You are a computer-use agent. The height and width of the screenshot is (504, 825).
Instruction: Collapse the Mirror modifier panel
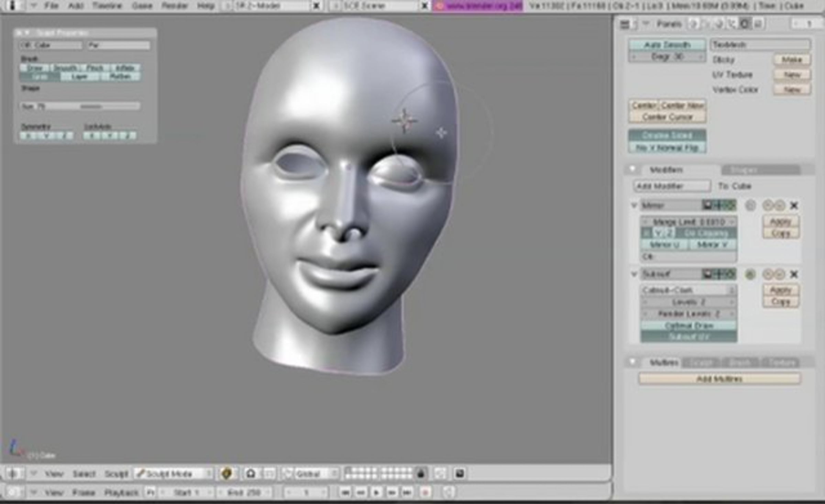(x=634, y=205)
